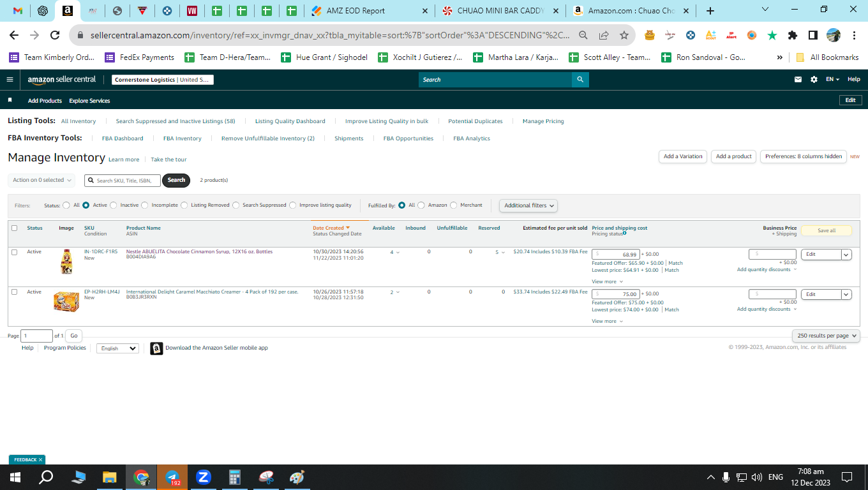
Task: Open the Nestle ABUELITA product thumbnail
Action: pyautogui.click(x=66, y=262)
